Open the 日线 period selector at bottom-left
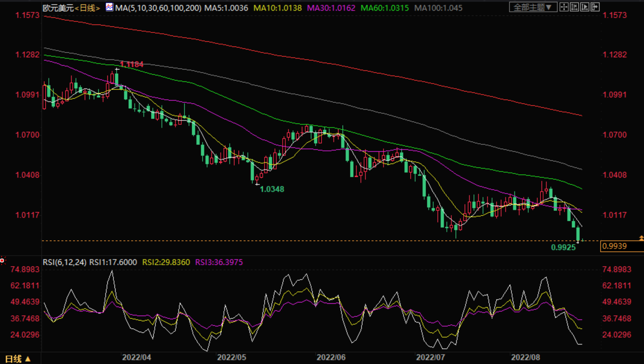644x364 pixels. point(18,359)
